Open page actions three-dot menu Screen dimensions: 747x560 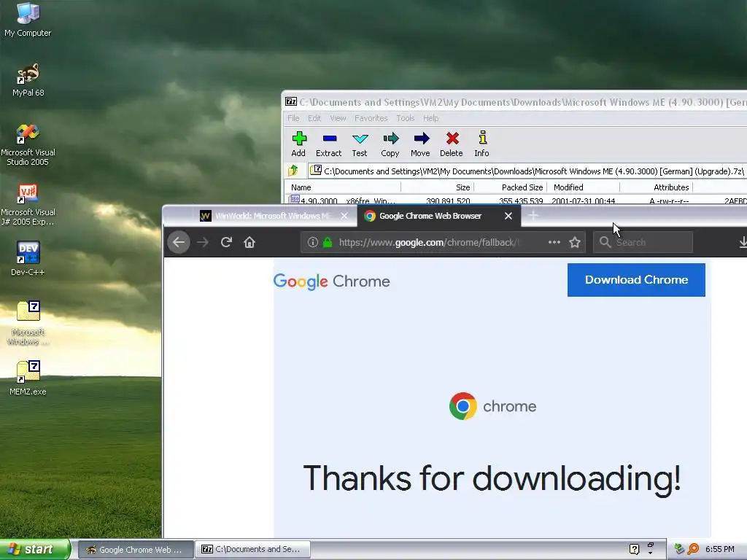pyautogui.click(x=554, y=242)
